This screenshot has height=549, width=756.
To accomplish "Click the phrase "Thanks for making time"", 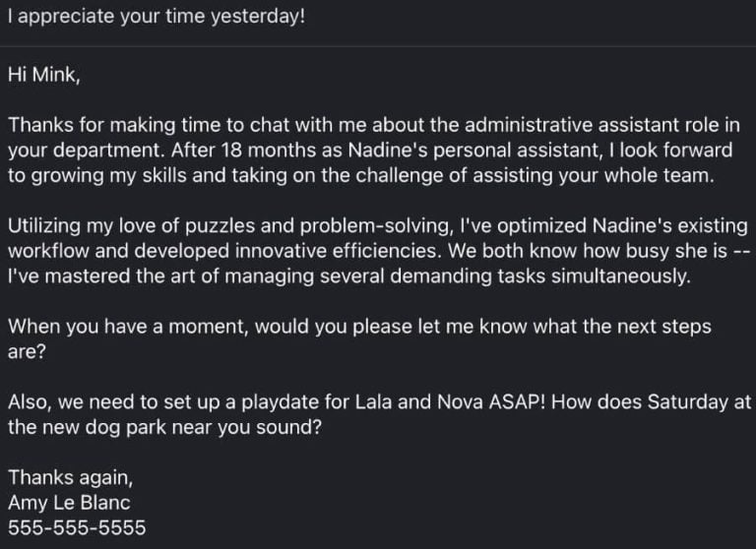I will tap(107, 125).
